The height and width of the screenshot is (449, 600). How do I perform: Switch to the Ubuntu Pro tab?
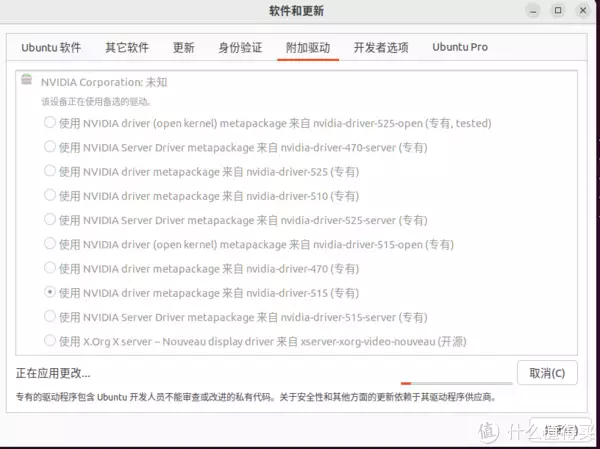click(460, 47)
